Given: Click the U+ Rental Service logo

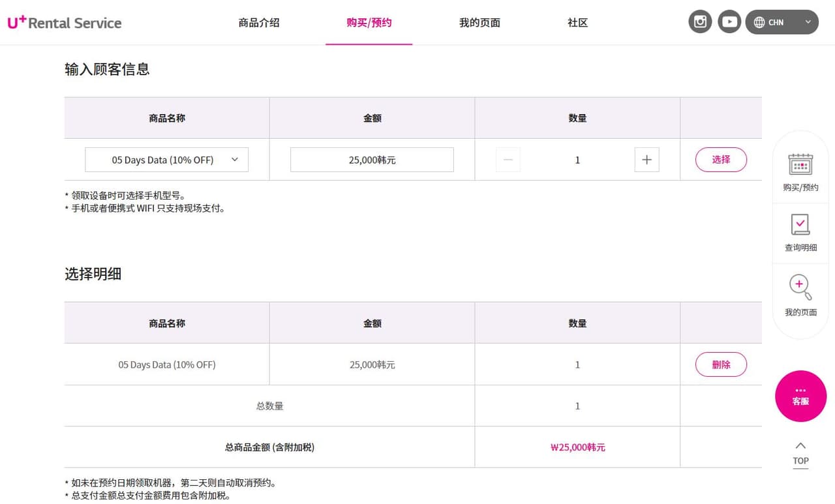Looking at the screenshot, I should click(65, 22).
